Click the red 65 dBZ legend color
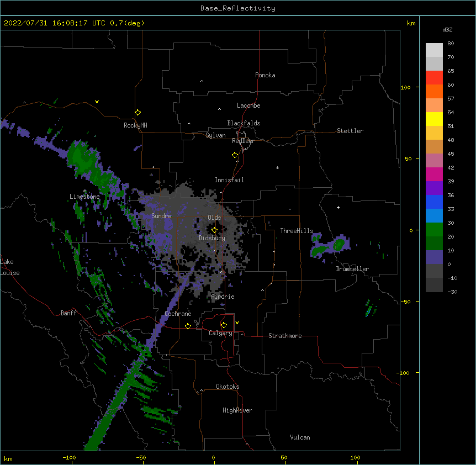 coord(434,77)
